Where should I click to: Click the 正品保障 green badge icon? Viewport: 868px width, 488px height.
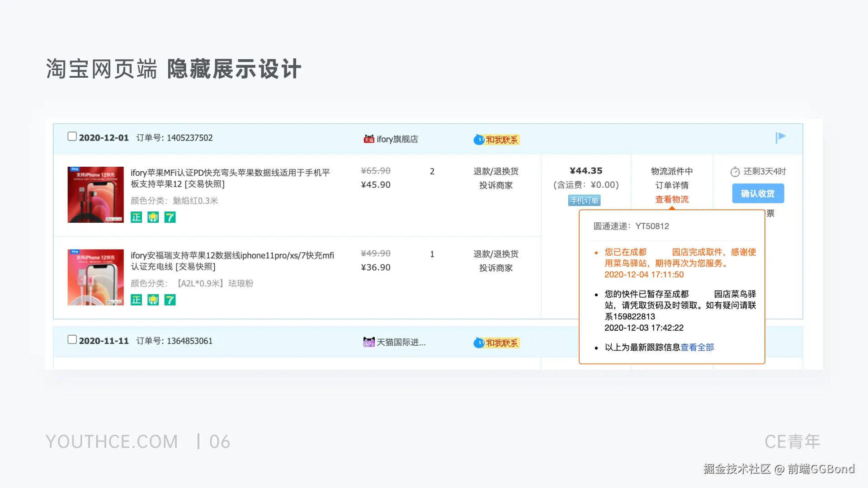tap(136, 217)
